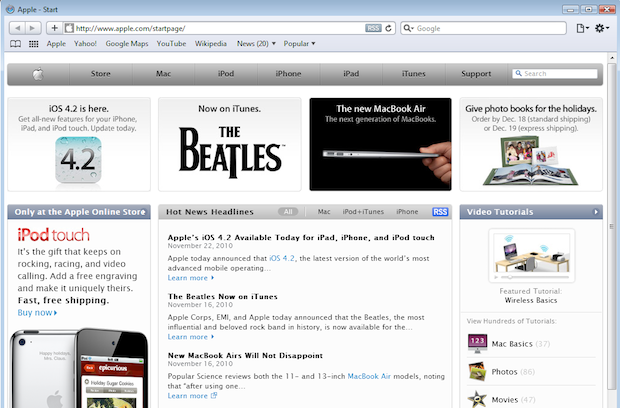
Task: Open the new MacBook Air promo
Action: click(x=380, y=144)
